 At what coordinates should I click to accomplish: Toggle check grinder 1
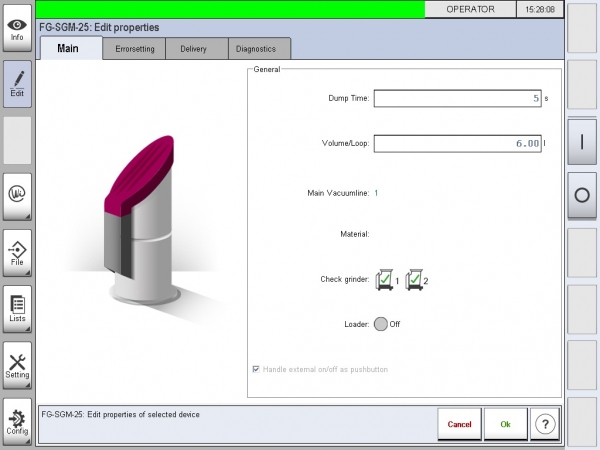coord(383,280)
